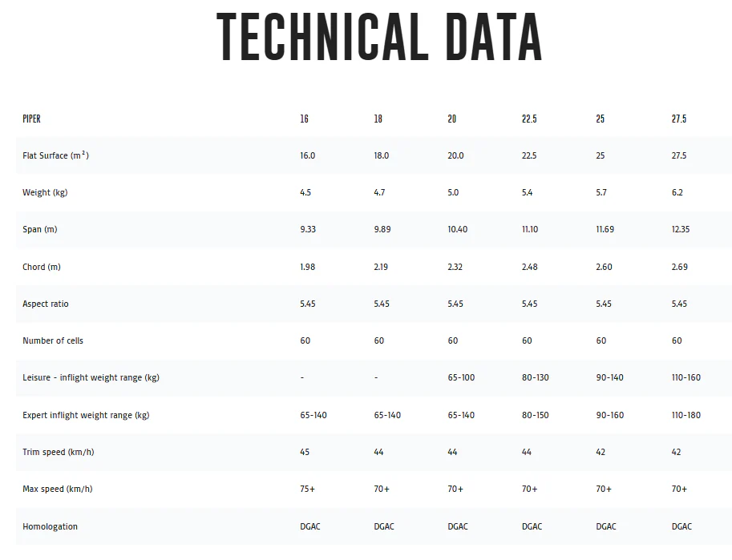Screen dimensions: 732x560
Task: Select Leisure weight range value 65-100
Action: 461,377
